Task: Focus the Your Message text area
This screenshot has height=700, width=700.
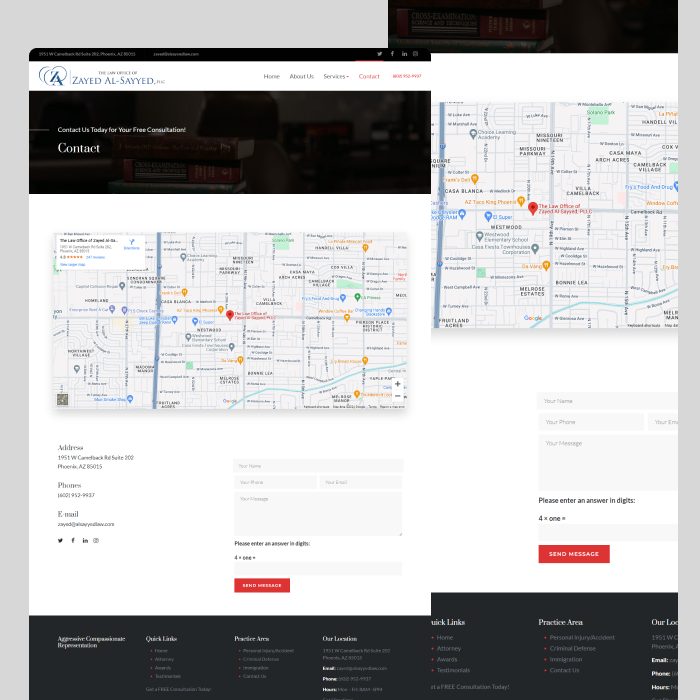Action: 318,513
